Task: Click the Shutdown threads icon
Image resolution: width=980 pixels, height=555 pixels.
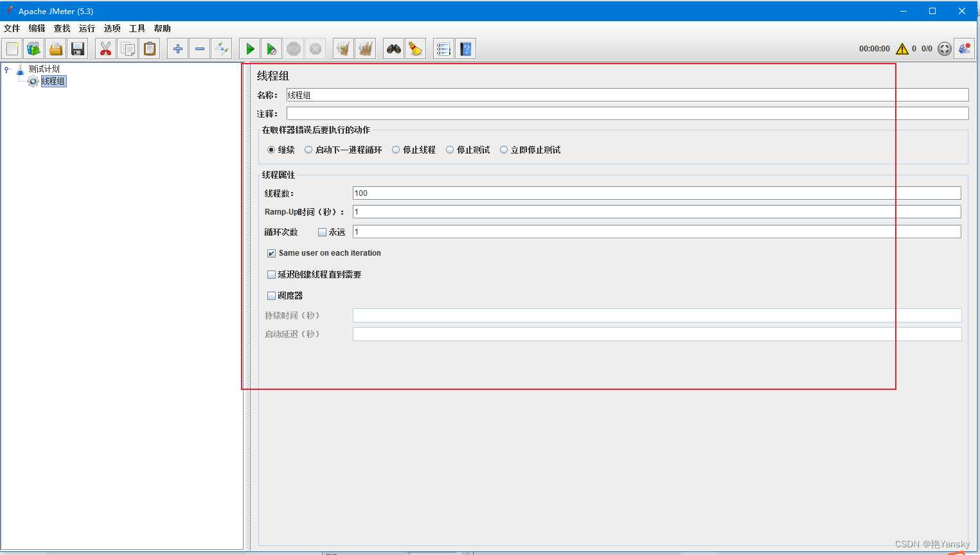Action: pos(316,49)
